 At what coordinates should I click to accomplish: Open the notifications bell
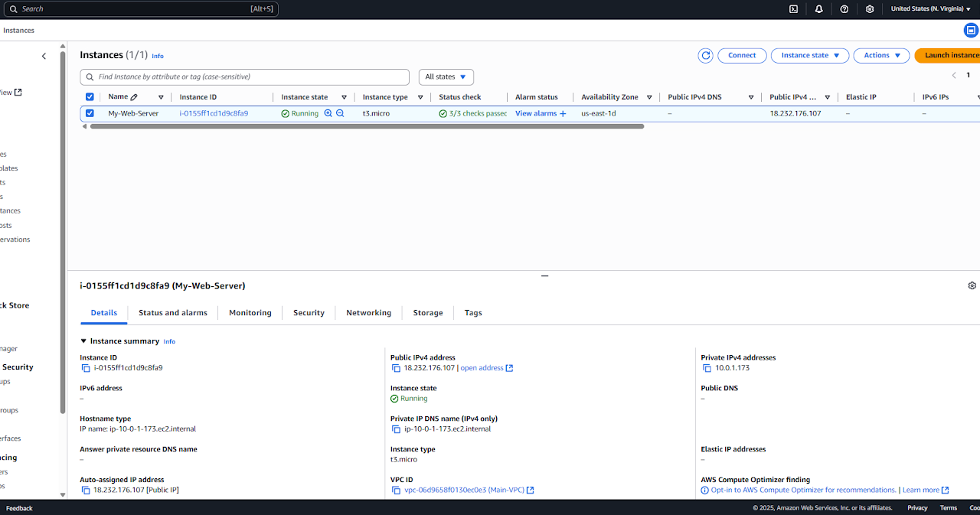point(819,9)
